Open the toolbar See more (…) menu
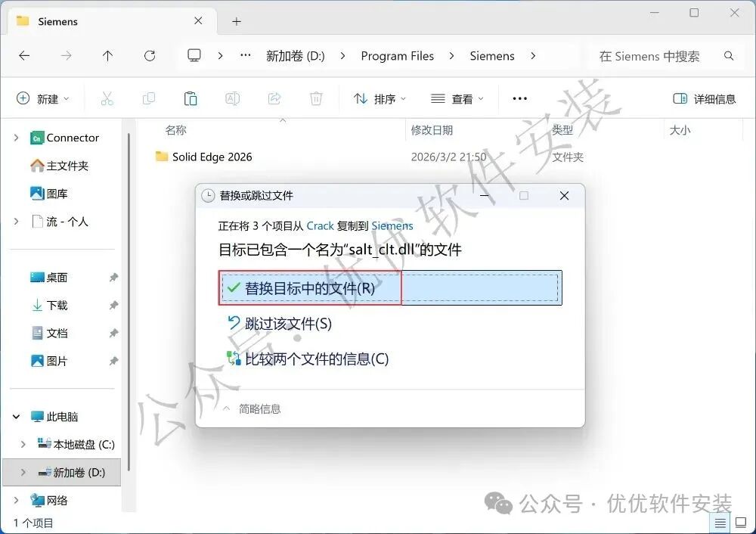This screenshot has width=756, height=534. 520,99
